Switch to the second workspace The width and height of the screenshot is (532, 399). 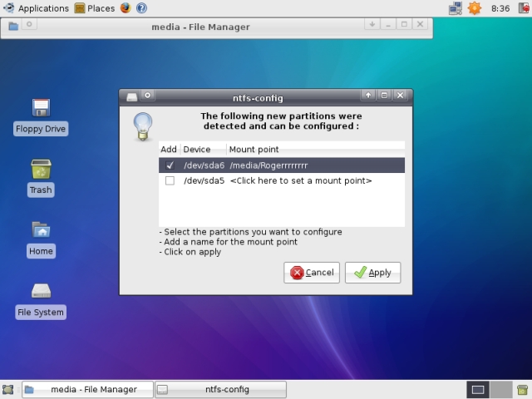click(x=501, y=390)
